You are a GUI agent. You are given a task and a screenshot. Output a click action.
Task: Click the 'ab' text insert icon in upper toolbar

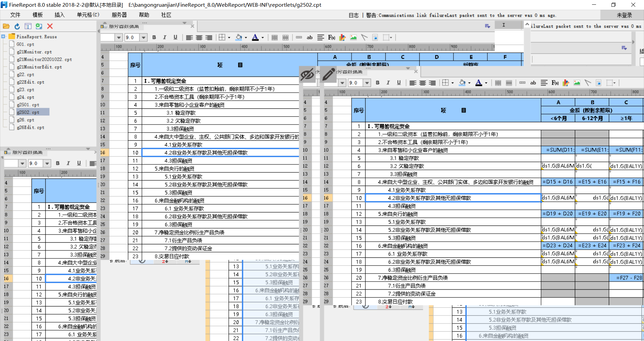310,38
